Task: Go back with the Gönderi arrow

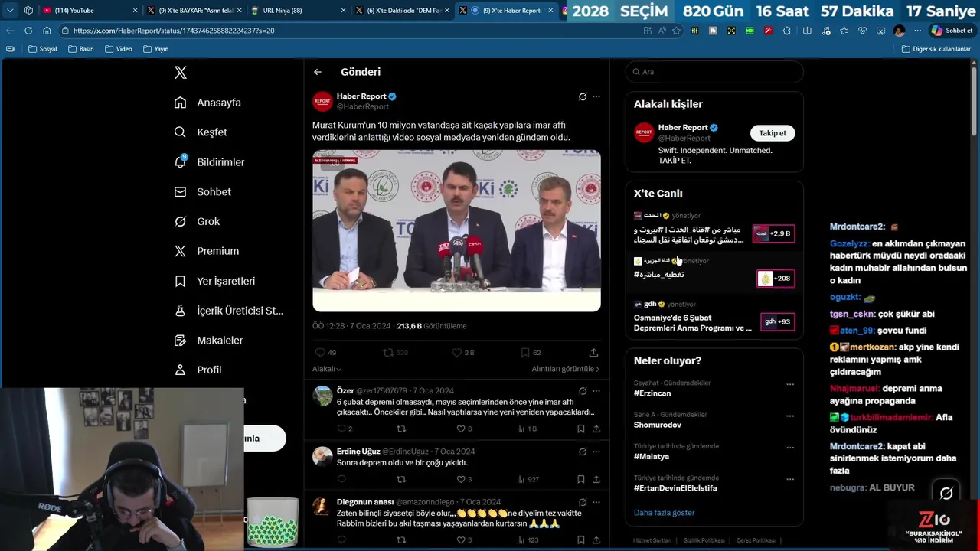Action: tap(318, 72)
